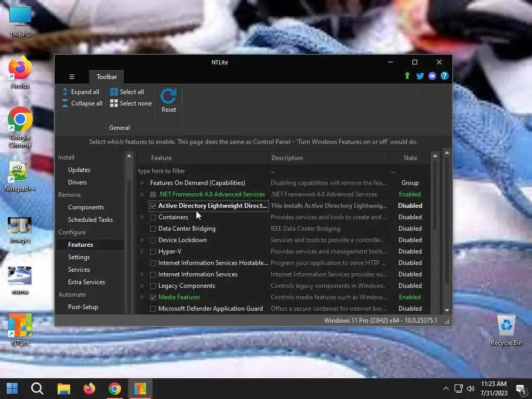Click the Select none grid icon
Viewport: 532px width, 399px height.
(x=114, y=103)
